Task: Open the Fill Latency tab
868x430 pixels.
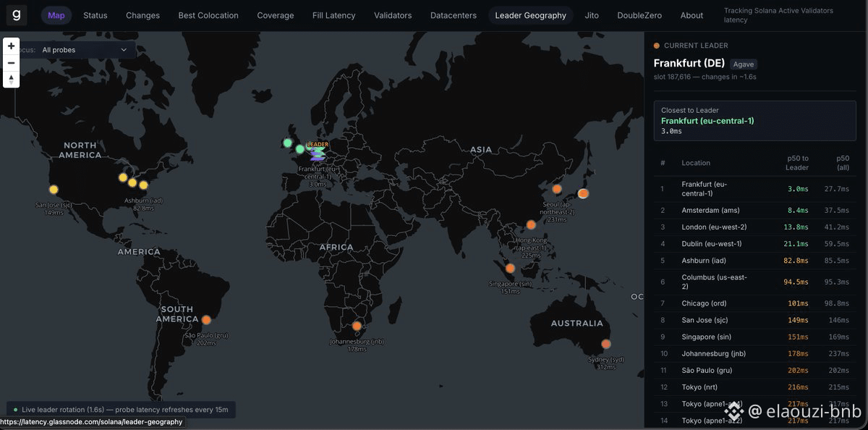Action: 334,15
